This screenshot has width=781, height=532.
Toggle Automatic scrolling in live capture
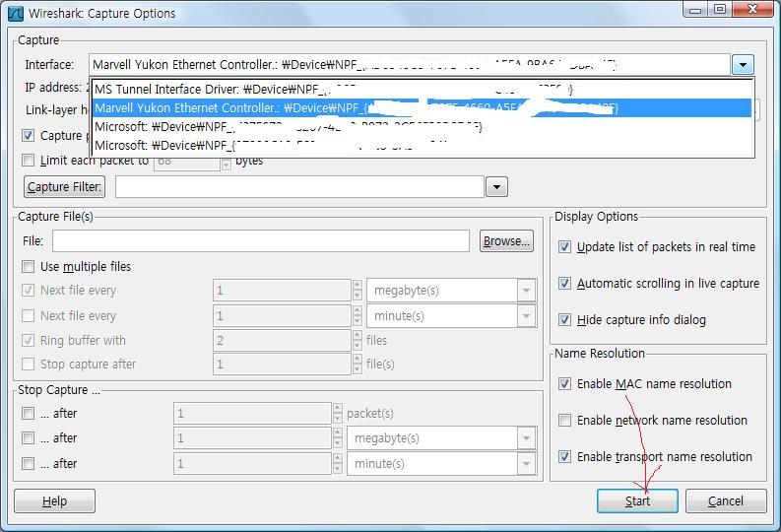click(564, 284)
